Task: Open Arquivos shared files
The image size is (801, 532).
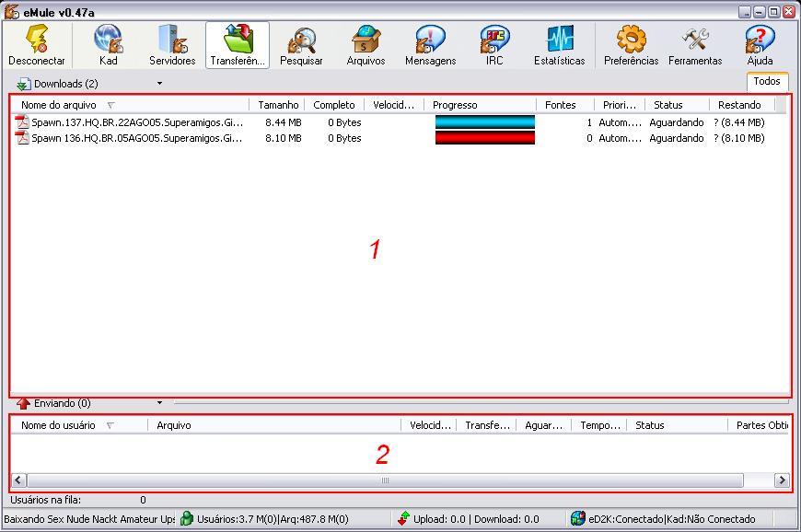Action: point(366,45)
